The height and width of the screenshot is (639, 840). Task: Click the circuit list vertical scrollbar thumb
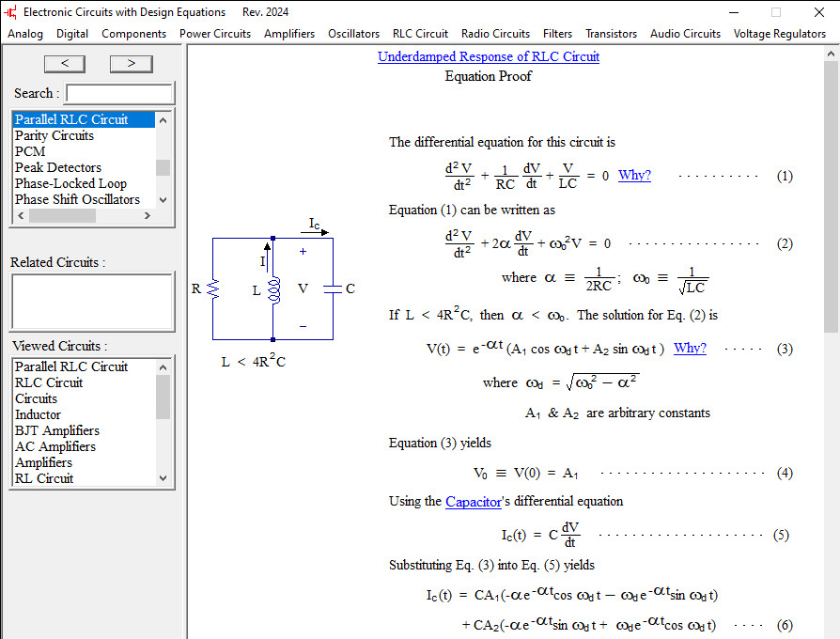[163, 167]
